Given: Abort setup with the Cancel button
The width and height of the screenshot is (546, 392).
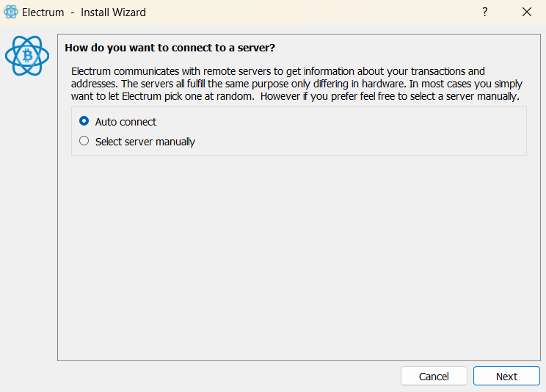Looking at the screenshot, I should pos(434,376).
